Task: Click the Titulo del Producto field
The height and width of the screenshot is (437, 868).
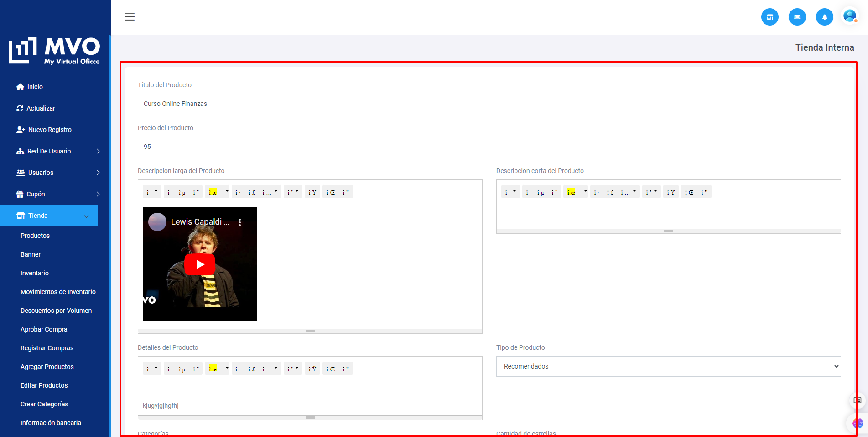Action: 489,104
